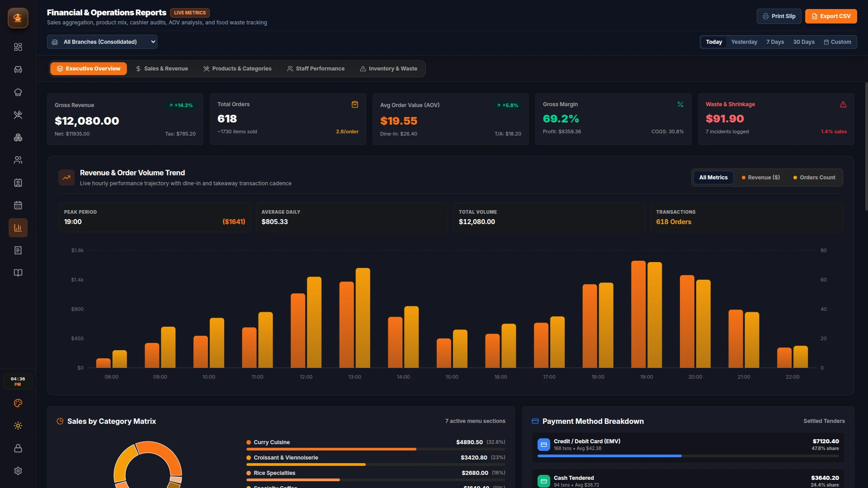Screen dimensions: 868x488
Task: Click the color palette theme icon
Action: [18, 403]
